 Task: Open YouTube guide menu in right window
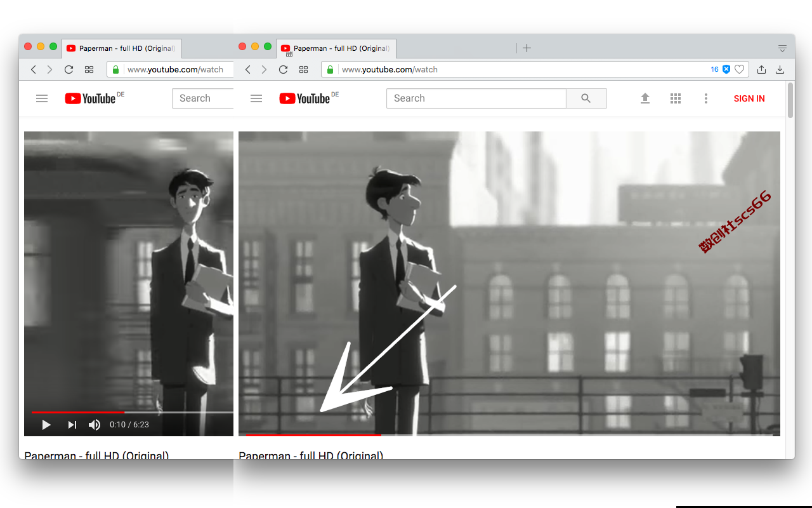coord(256,98)
